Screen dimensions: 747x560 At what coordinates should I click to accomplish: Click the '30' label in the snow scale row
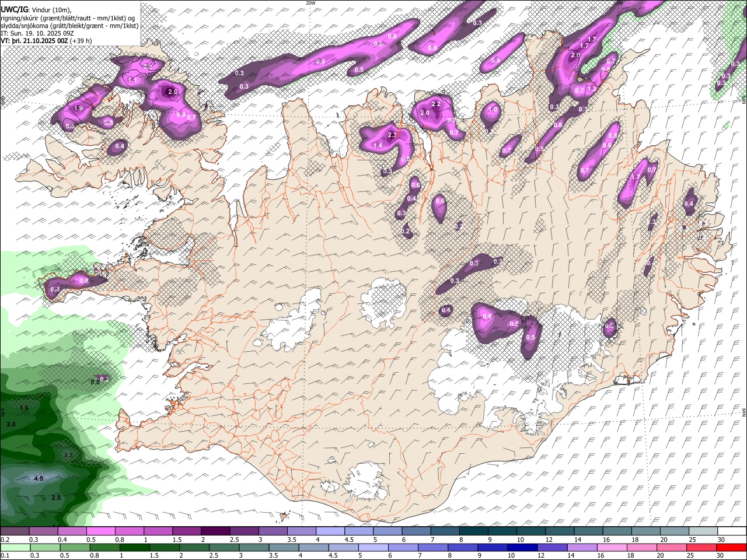point(721,540)
